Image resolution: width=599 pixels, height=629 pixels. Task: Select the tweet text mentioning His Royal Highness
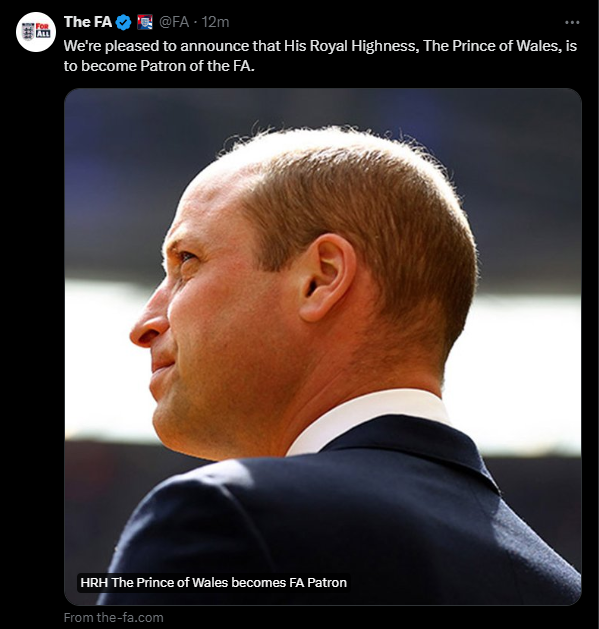pos(320,56)
